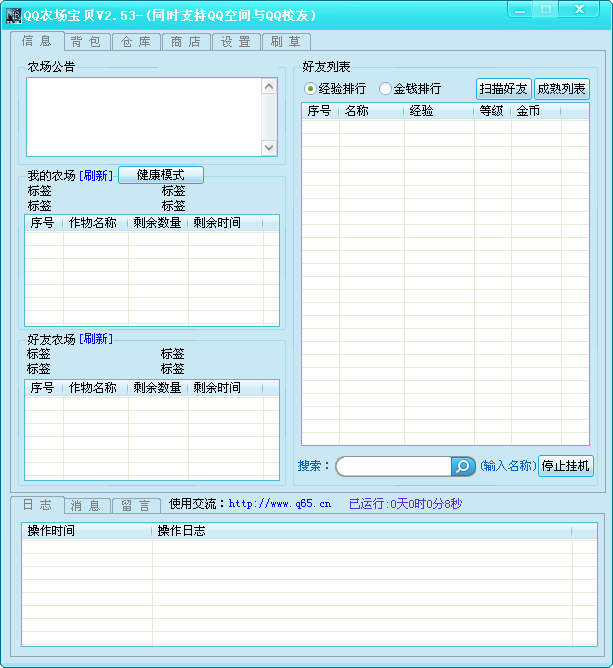Click 剩余数量 header in 我的农场 table
The image size is (613, 668).
pos(158,223)
